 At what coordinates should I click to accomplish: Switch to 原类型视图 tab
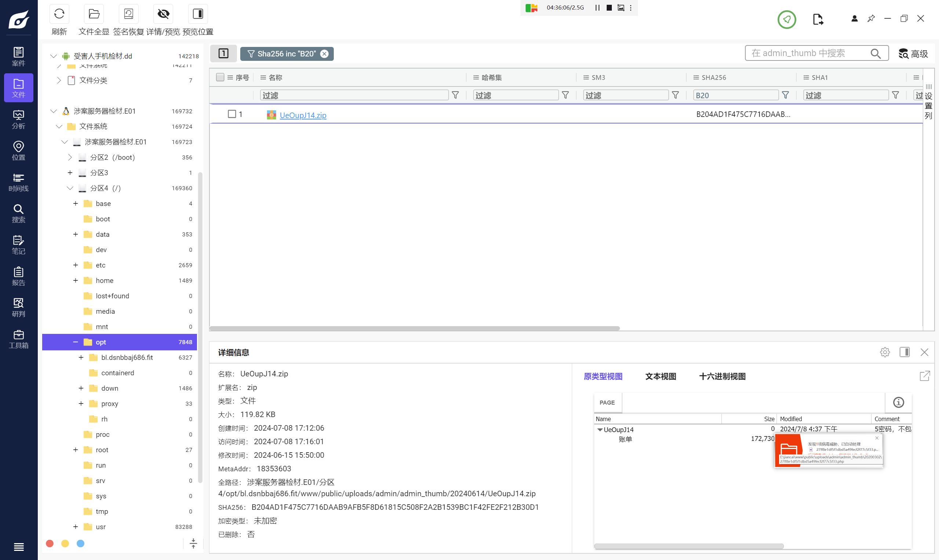pos(603,376)
